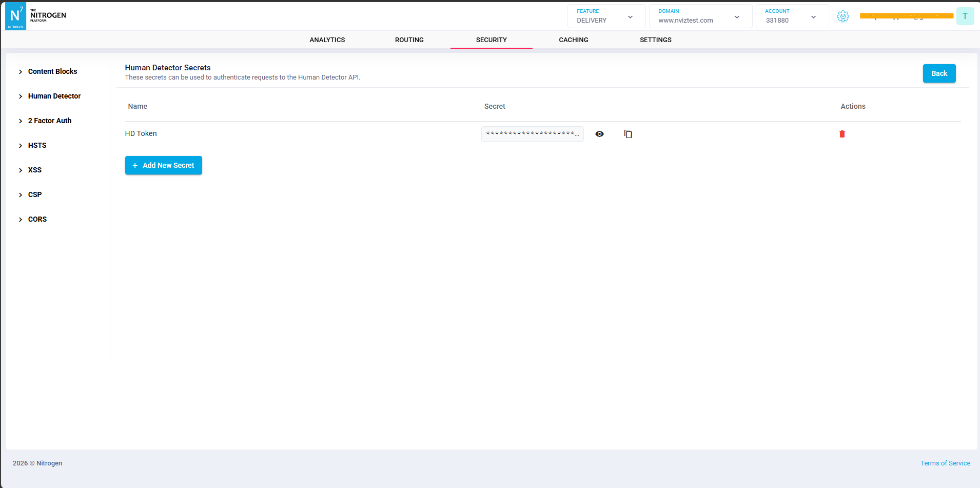Switch to the CACHING tab
980x488 pixels.
tap(574, 40)
